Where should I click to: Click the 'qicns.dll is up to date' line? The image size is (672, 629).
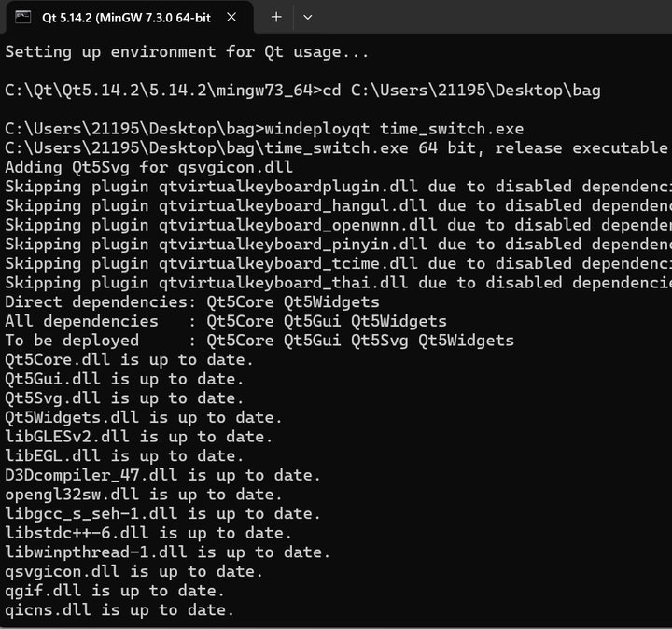pos(119,609)
